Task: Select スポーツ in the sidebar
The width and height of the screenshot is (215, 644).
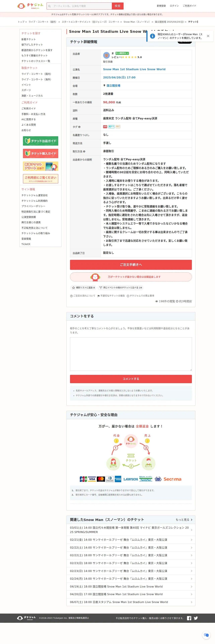Action: tap(26, 90)
